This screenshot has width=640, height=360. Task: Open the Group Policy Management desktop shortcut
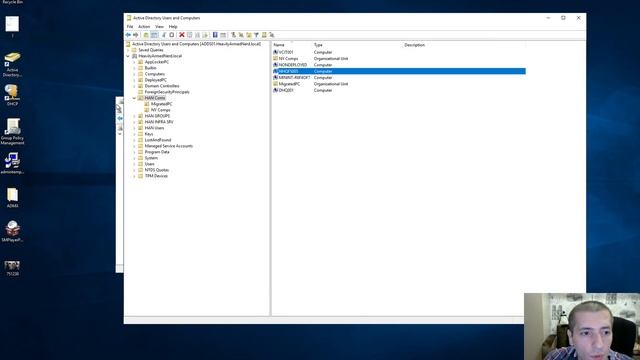(x=12, y=131)
